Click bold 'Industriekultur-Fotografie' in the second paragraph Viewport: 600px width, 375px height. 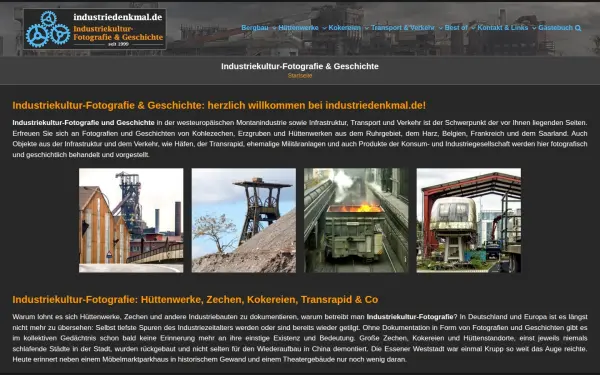coord(410,317)
